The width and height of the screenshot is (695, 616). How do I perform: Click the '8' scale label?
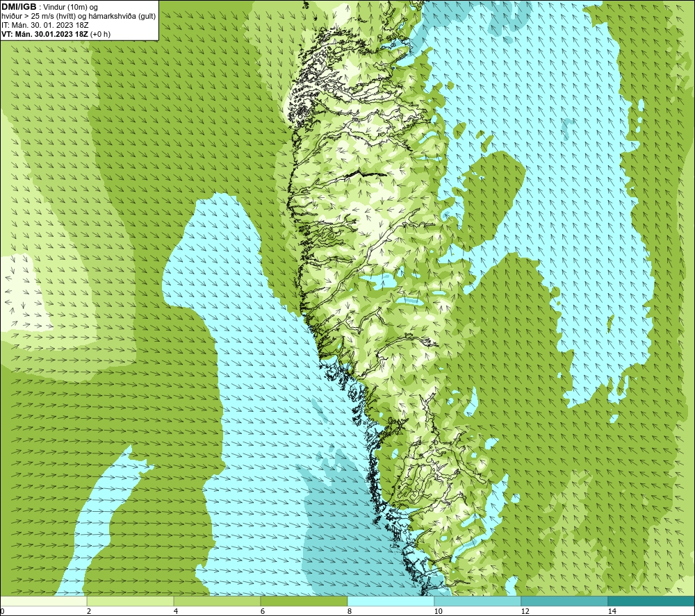(x=350, y=611)
